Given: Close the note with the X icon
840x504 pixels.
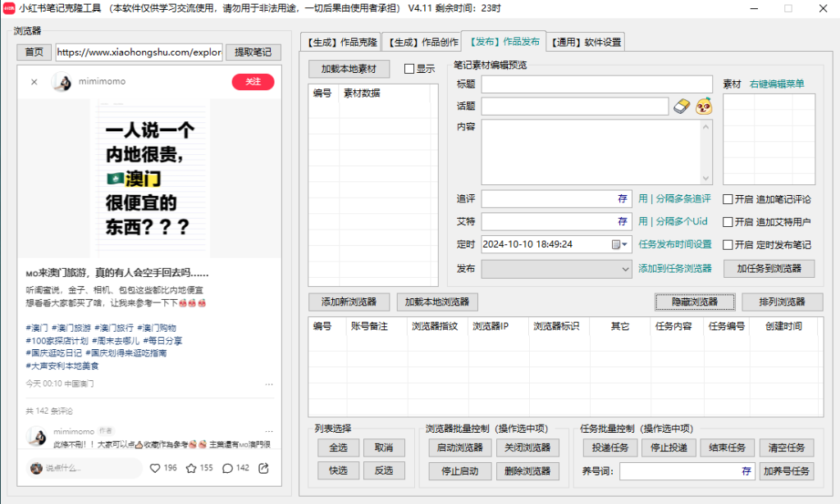Looking at the screenshot, I should coord(34,82).
